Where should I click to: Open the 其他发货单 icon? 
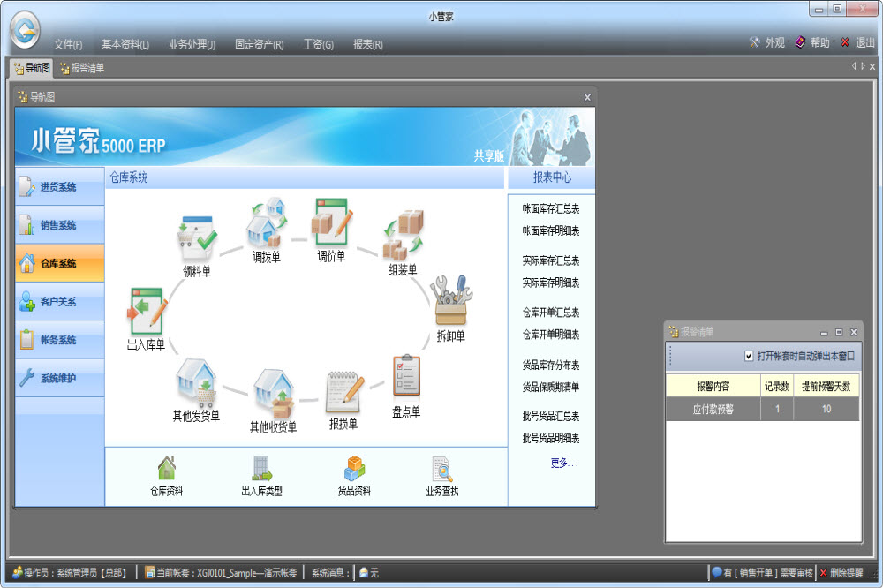pos(197,383)
